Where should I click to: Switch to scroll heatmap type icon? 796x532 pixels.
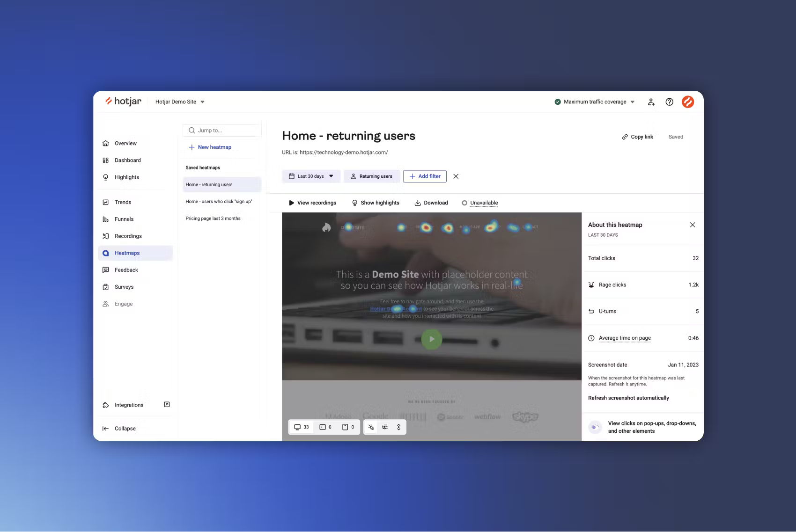tap(398, 427)
